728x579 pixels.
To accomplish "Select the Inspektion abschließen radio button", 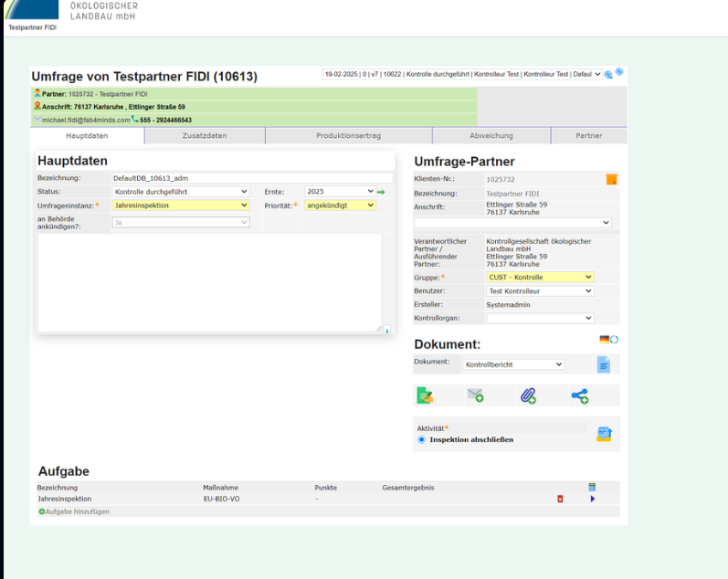I will 421,439.
